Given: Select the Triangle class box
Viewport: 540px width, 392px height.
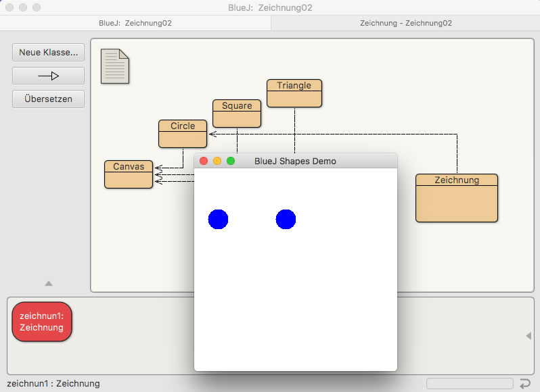Looking at the screenshot, I should point(294,93).
